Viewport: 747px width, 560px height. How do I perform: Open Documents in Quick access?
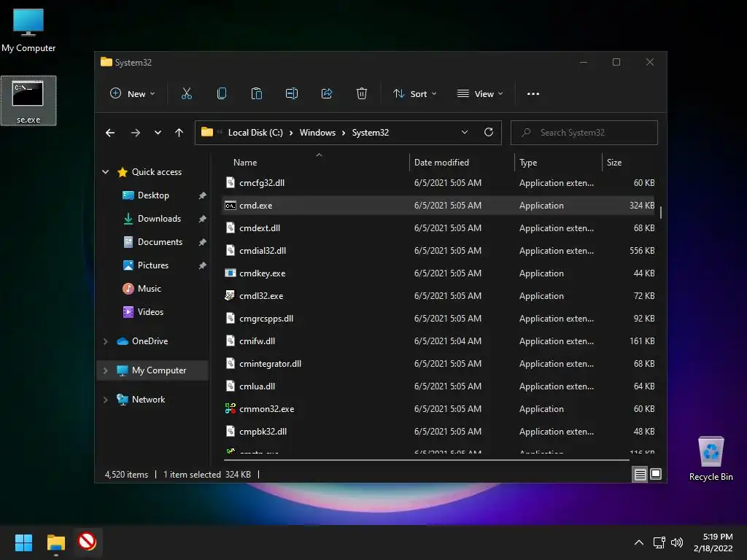160,242
